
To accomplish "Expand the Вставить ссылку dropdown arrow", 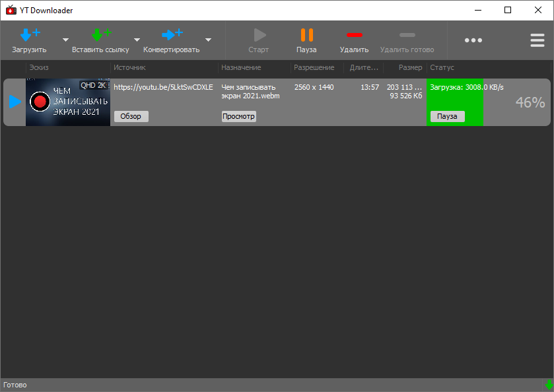I will coord(137,40).
